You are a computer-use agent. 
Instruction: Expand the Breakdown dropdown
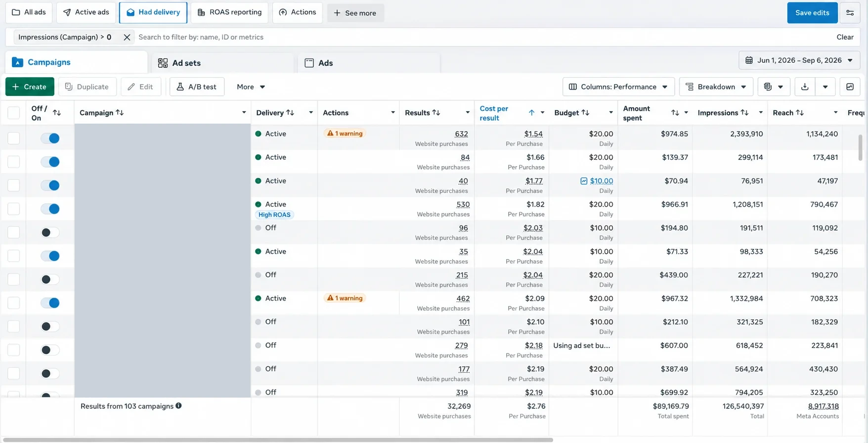point(716,87)
